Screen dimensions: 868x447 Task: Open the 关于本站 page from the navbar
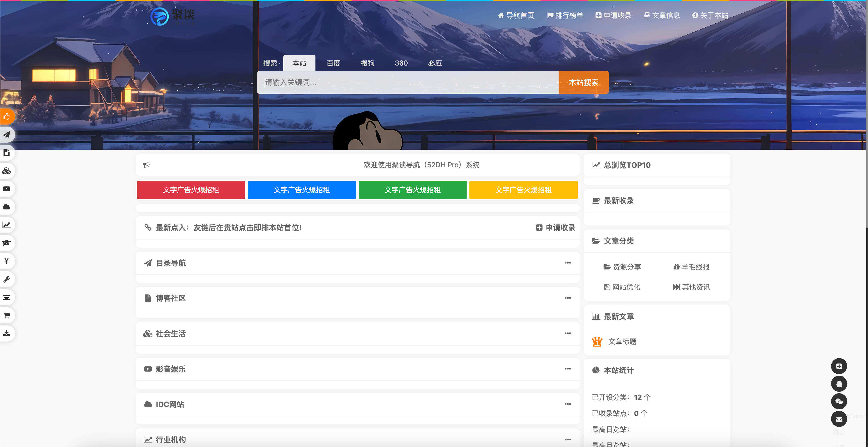pos(710,15)
